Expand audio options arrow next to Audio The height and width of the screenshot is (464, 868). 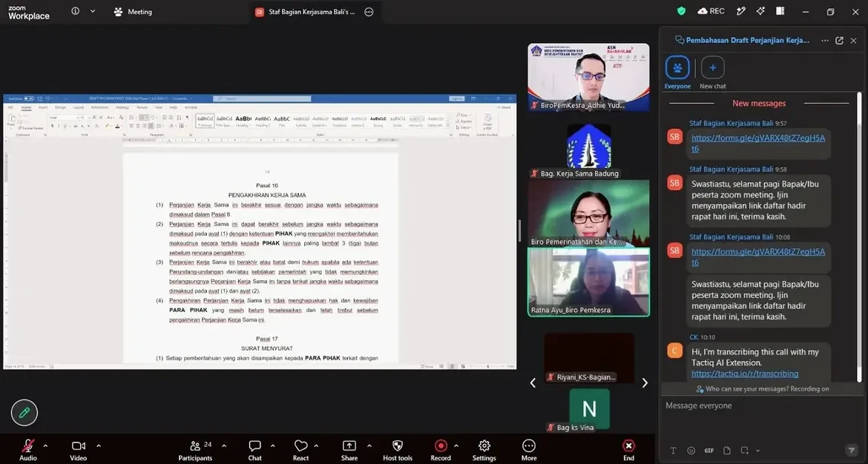pyautogui.click(x=45, y=445)
